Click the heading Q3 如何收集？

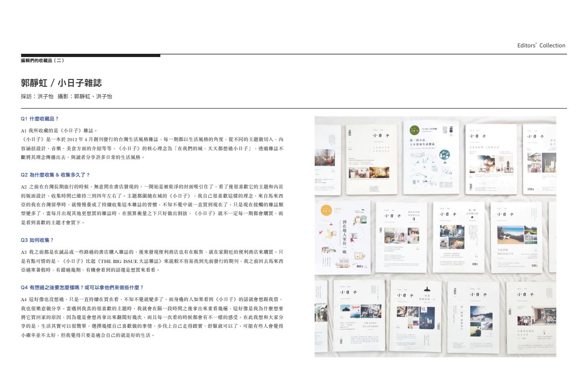(37, 240)
